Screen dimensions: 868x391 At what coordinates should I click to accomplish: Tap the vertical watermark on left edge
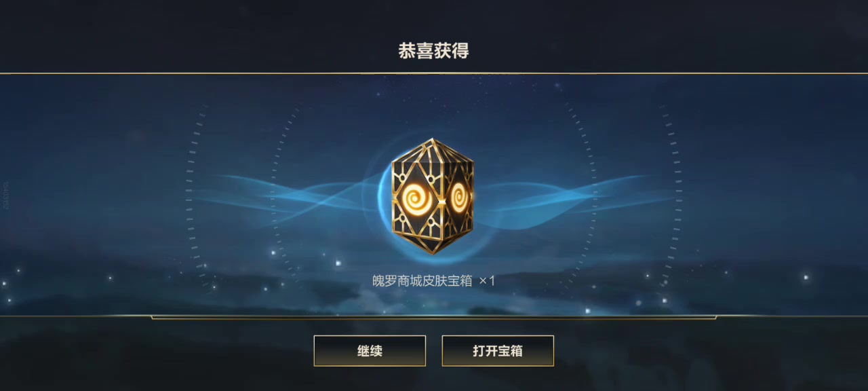tap(4, 194)
